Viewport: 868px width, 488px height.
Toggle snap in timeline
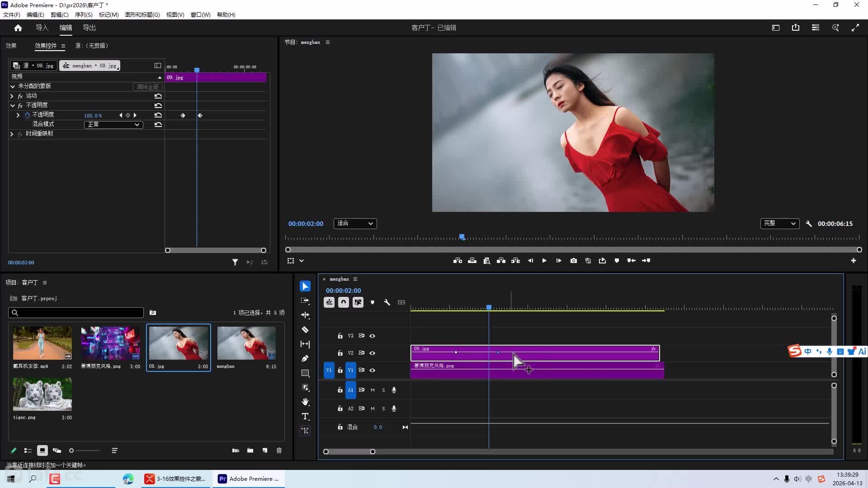click(344, 303)
